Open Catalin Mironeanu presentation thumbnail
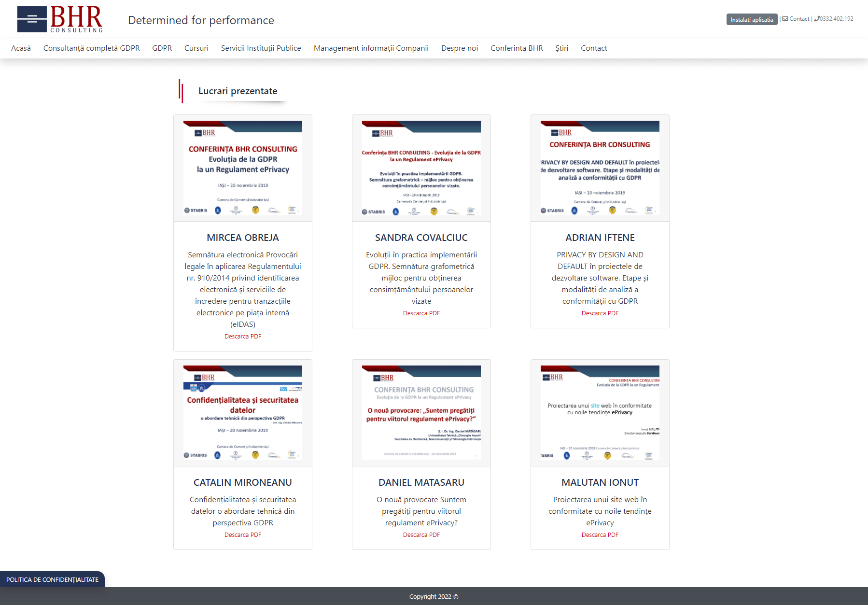 (243, 413)
